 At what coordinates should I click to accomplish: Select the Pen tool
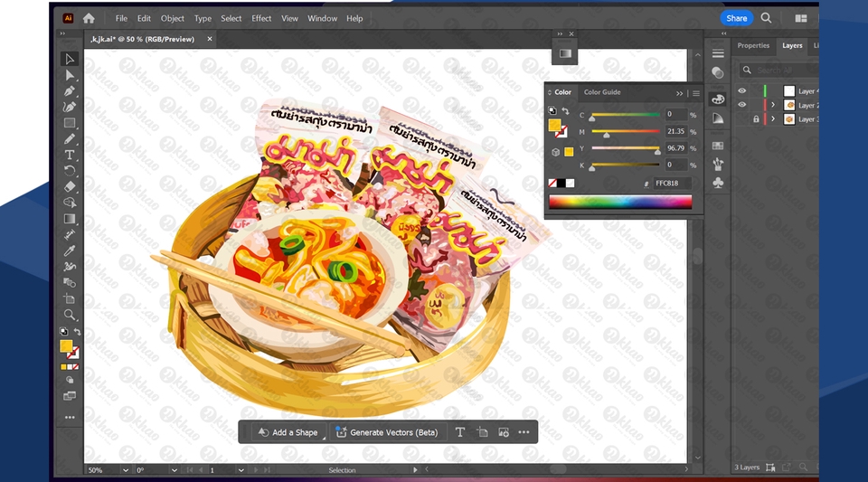click(70, 90)
